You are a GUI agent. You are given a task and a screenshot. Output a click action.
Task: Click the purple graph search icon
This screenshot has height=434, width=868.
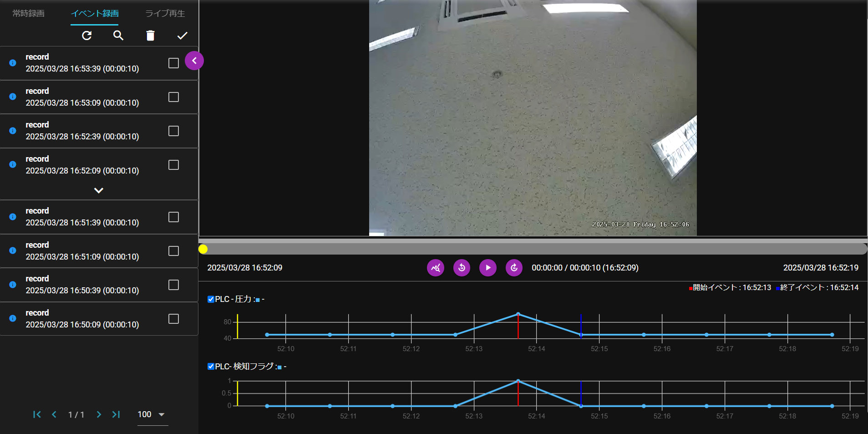(435, 268)
